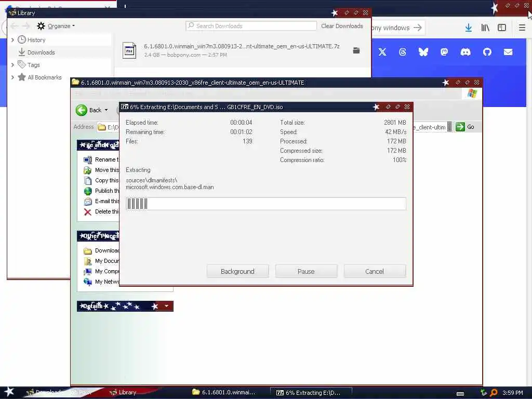
Task: Click Library back arrow
Action: [x=14, y=26]
